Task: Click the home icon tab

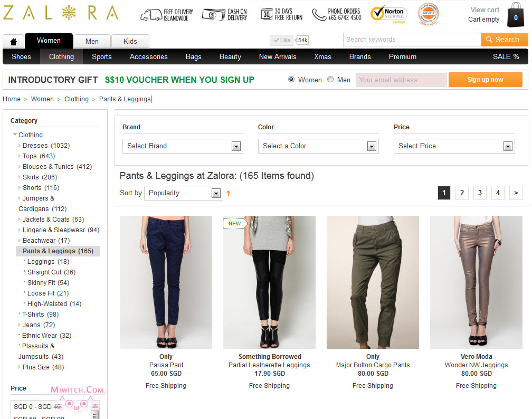Action: (x=13, y=41)
